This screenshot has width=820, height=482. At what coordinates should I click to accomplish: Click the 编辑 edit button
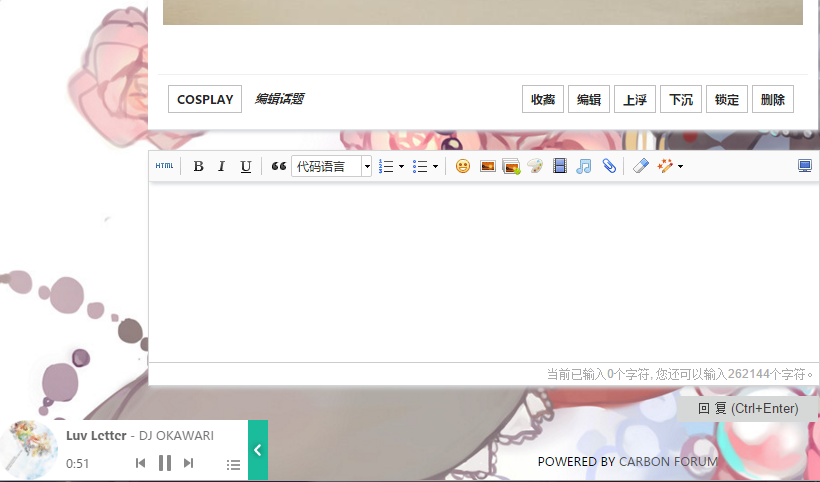coord(589,99)
